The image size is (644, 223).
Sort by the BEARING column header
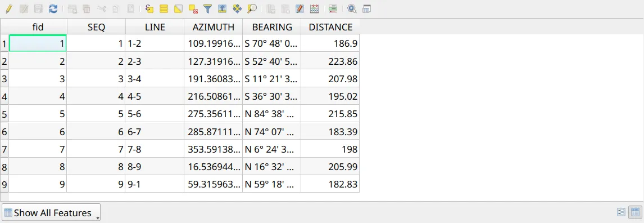tap(272, 27)
